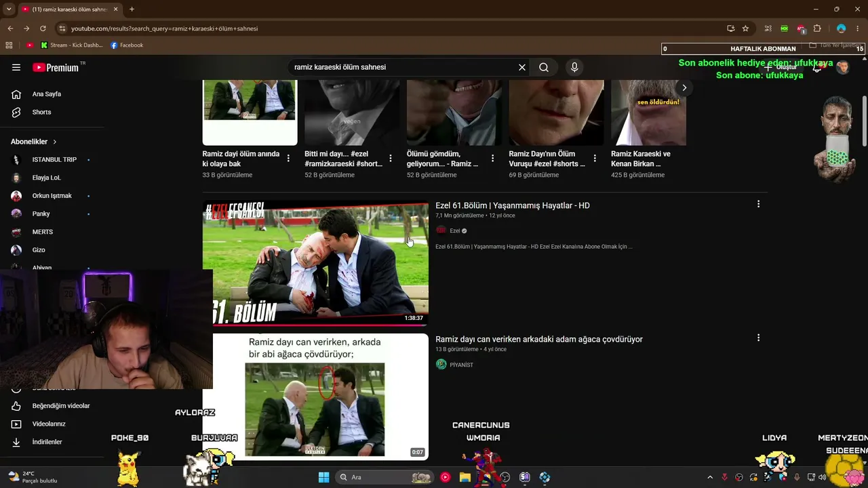Screen dimensions: 868x488
Task: Open options for 'Bitti mi dayı' short
Action: 390,159
